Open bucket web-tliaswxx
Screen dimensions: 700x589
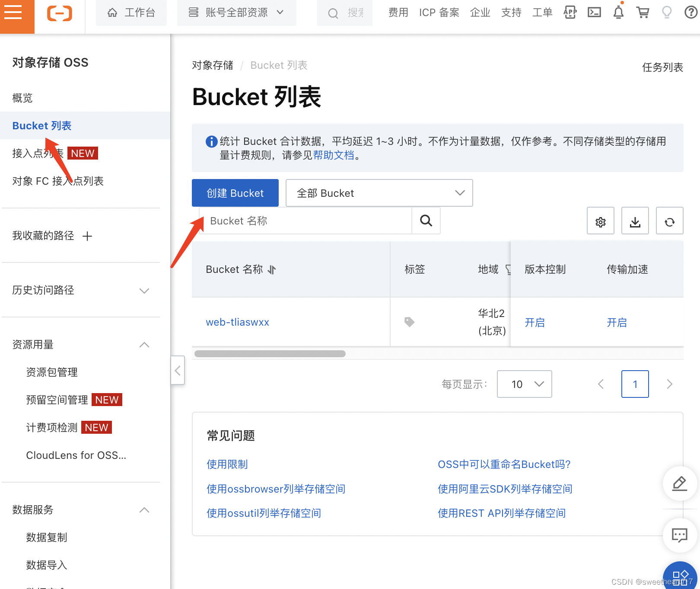238,322
